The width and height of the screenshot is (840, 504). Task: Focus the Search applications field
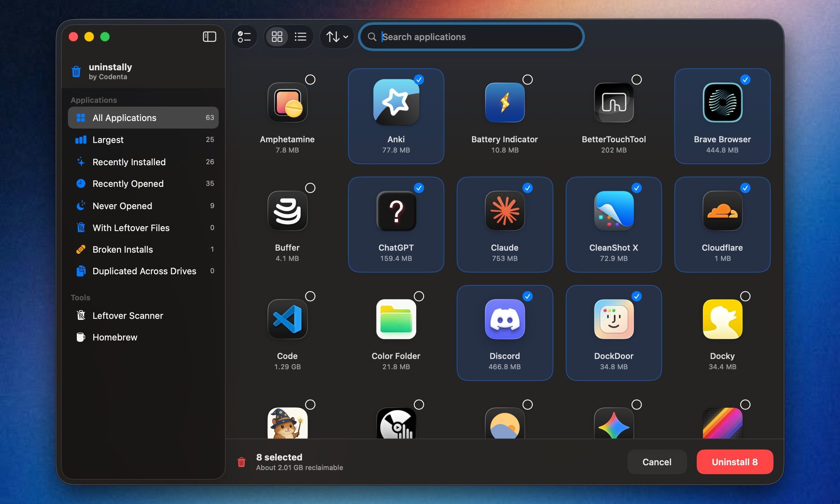point(471,37)
